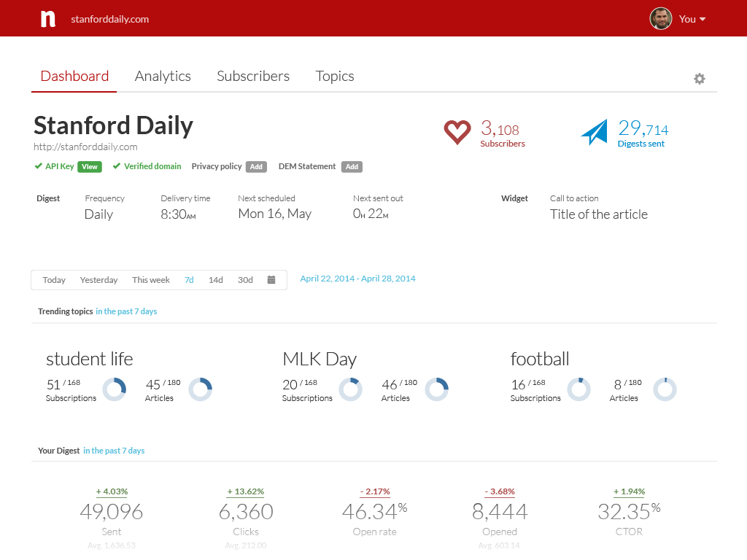Open settings with the gear icon

click(x=699, y=79)
